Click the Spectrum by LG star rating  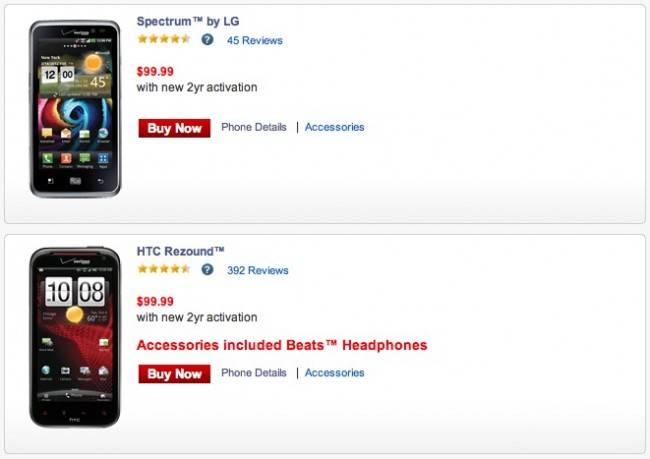click(164, 39)
